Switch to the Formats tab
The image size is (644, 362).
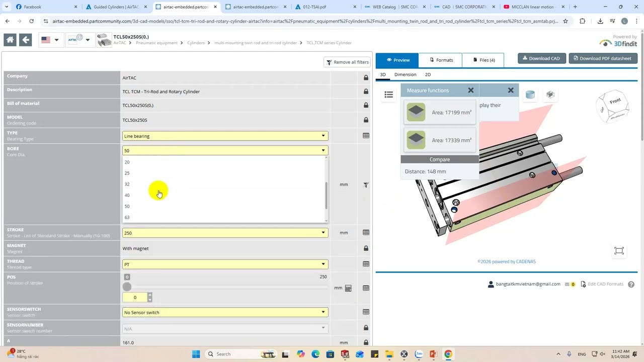click(441, 60)
